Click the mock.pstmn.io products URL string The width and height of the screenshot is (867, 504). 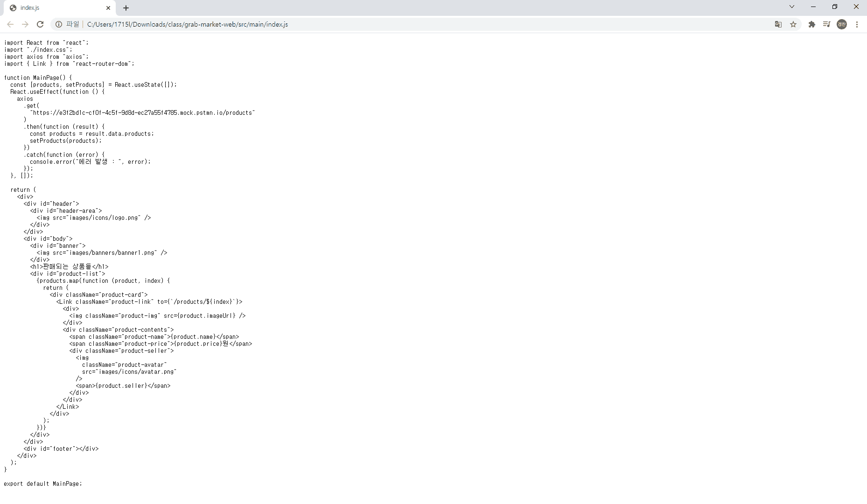[x=142, y=112]
